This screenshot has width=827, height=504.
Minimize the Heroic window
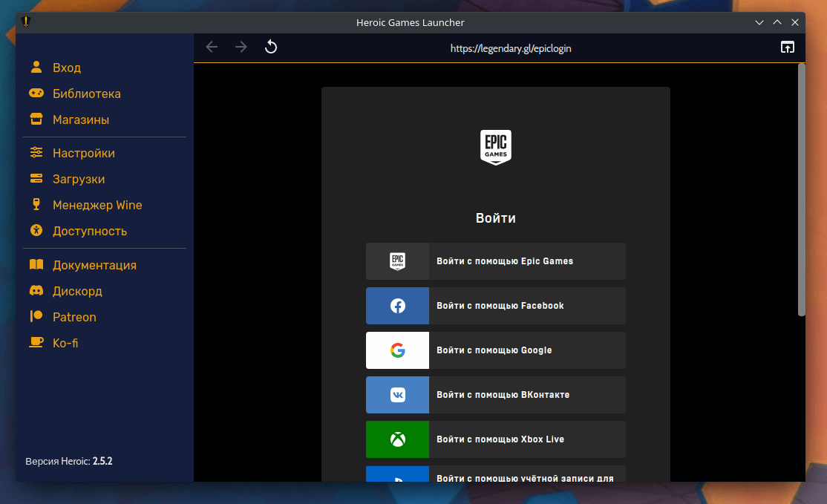point(759,22)
